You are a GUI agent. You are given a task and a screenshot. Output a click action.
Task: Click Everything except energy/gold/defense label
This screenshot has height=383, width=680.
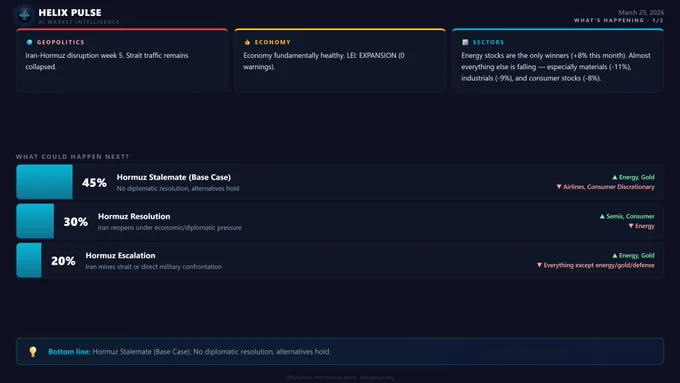[x=599, y=265]
